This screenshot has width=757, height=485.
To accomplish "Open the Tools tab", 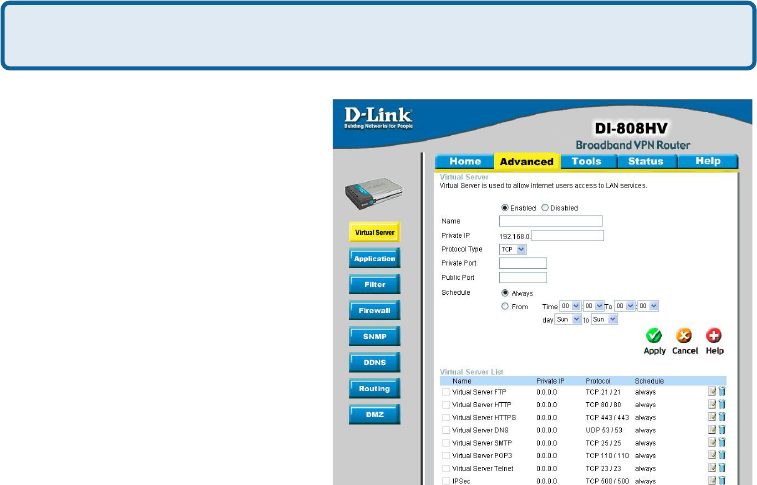I will (x=587, y=161).
